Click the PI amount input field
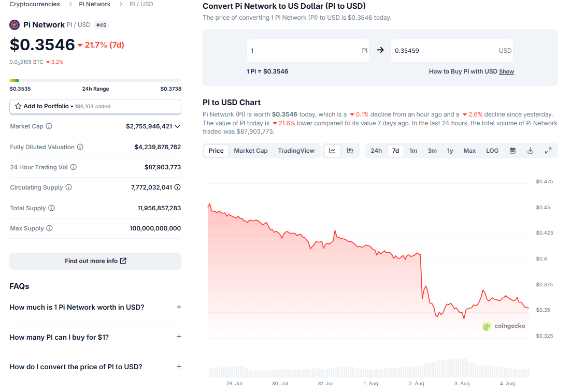Screen dimensions: 585x392 pyautogui.click(x=308, y=50)
